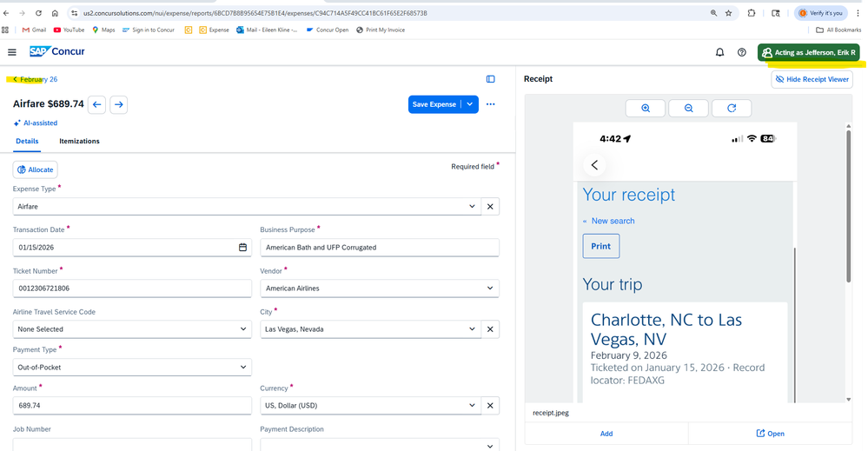The height and width of the screenshot is (451, 868).
Task: Open the Payment Description dropdown
Action: pyautogui.click(x=380, y=444)
